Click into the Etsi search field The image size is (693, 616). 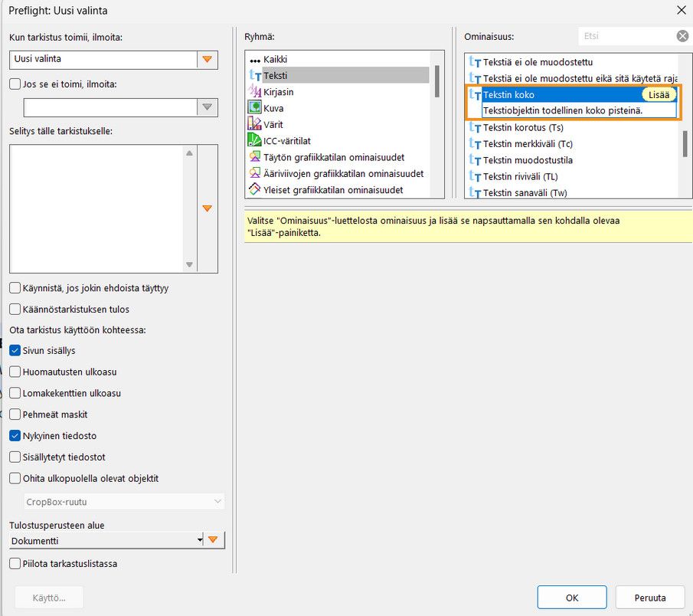(x=626, y=36)
